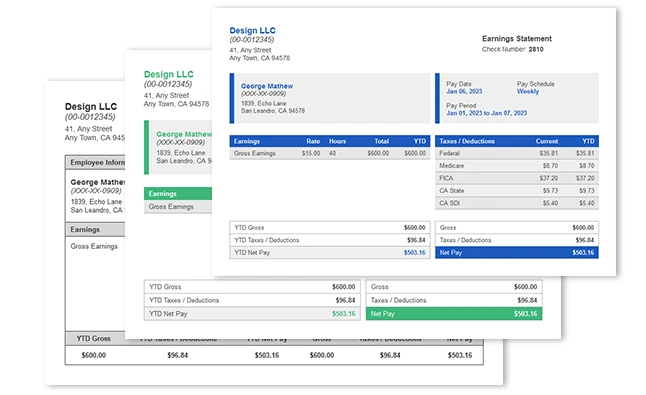Select YTD Taxes / Deductions label in green stub
Image resolution: width=646 pixels, height=395 pixels.
184,300
